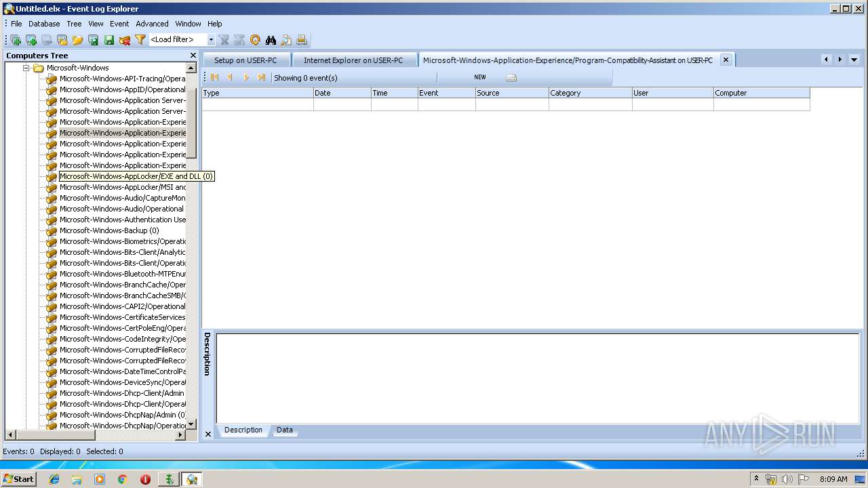The width and height of the screenshot is (868, 488).
Task: Click the clear log red-X icon
Action: pyautogui.click(x=125, y=40)
